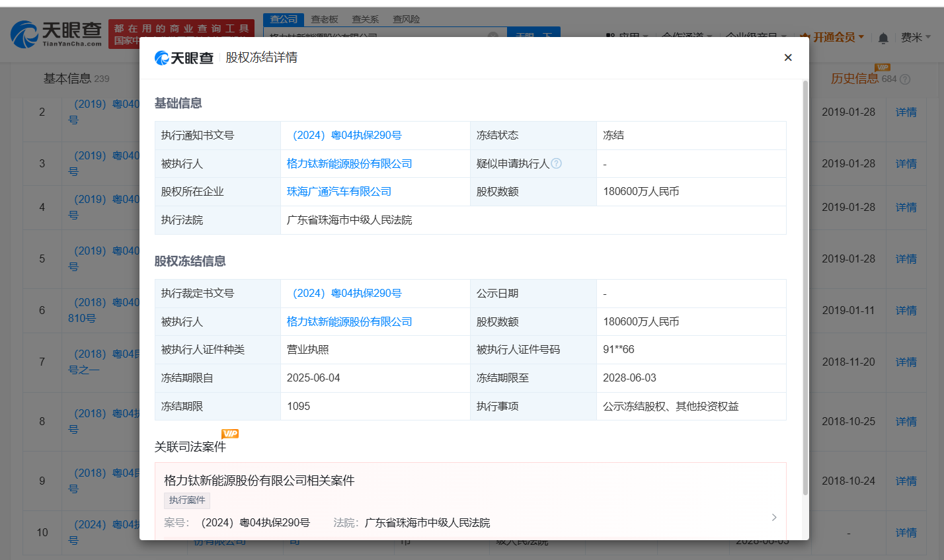Switch to the 查关系 search tab
The height and width of the screenshot is (560, 944).
(366, 20)
